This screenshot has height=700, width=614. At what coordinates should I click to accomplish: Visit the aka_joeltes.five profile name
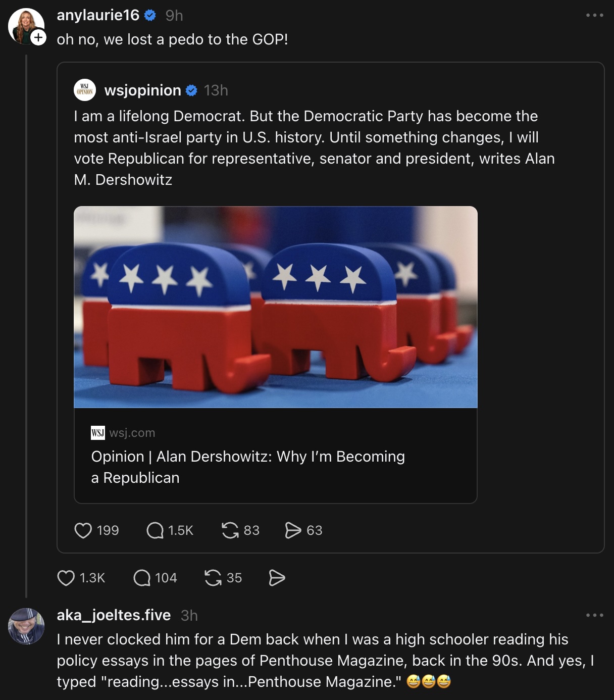(114, 615)
